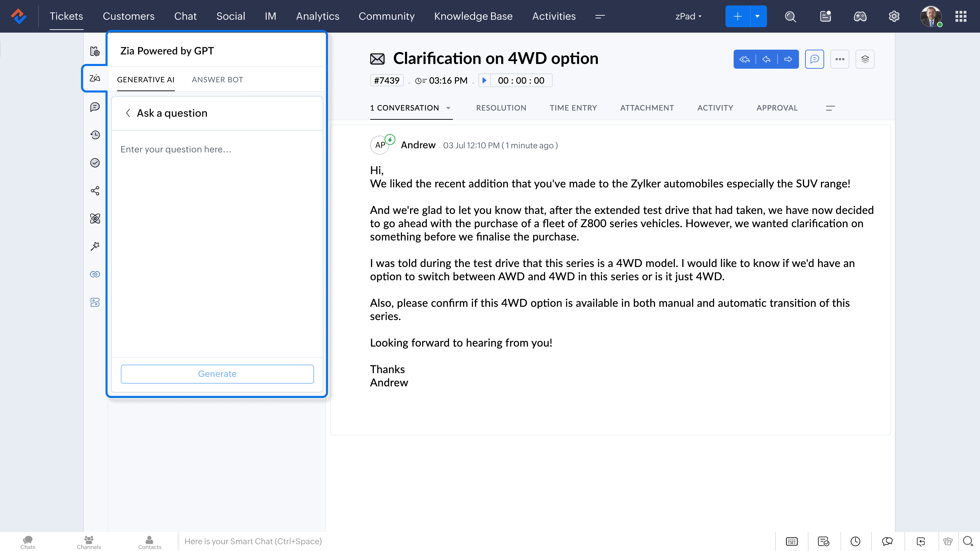Open the zPad department dropdown
The width and height of the screenshot is (980, 551).
pyautogui.click(x=688, y=16)
